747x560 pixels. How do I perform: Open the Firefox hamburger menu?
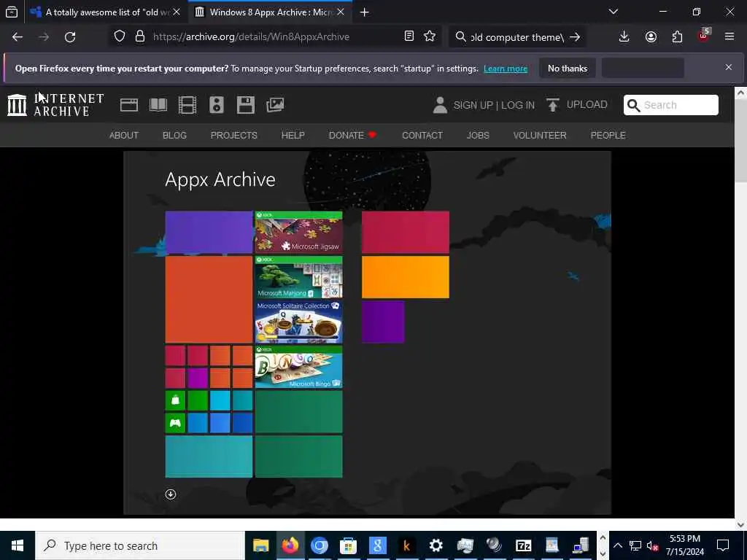(x=729, y=36)
